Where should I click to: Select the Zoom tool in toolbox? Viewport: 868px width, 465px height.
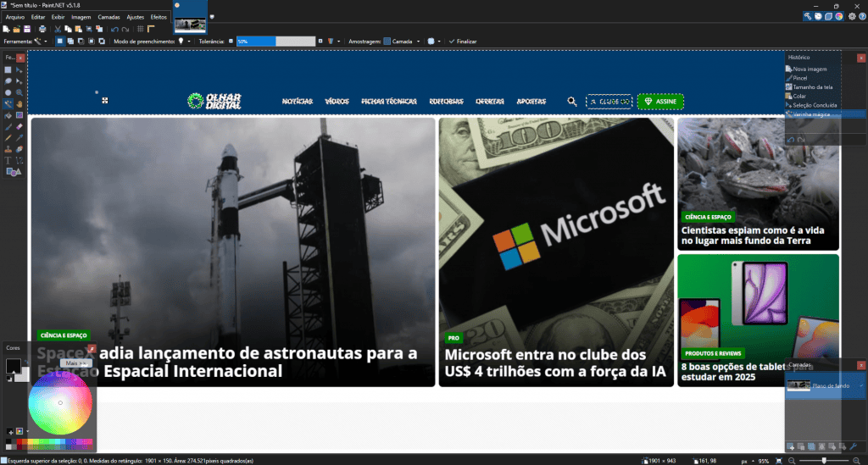[19, 93]
